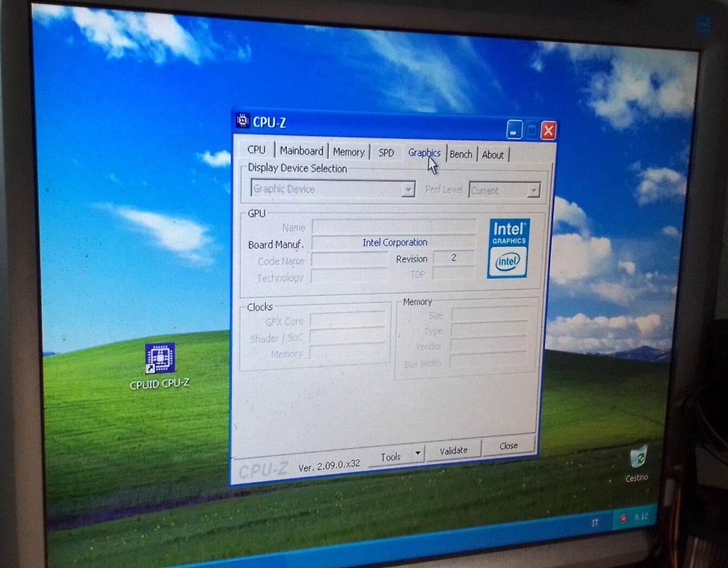Viewport: 728px width, 568px height.
Task: Open the Mainboard tab
Action: pos(301,151)
